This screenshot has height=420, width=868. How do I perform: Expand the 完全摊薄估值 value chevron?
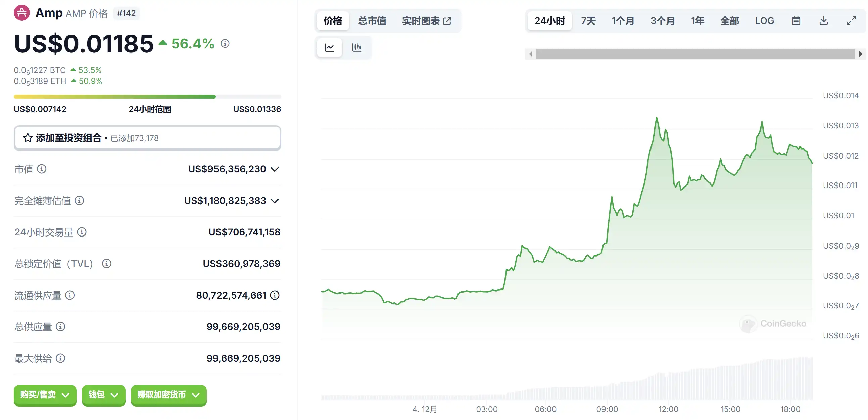point(275,201)
